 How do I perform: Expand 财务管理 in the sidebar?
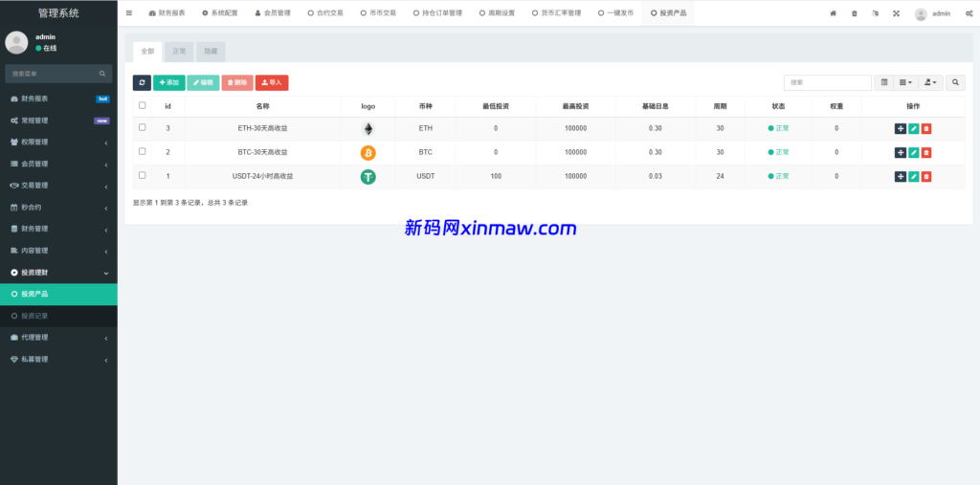(58, 229)
